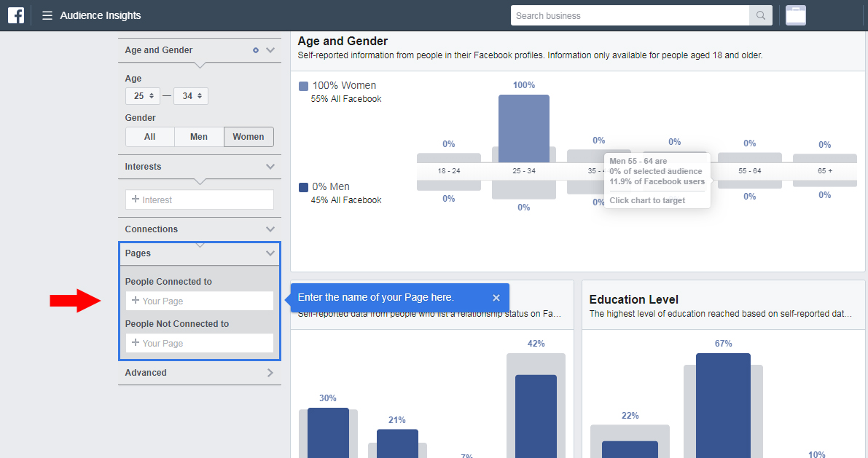Select the All gender option
The width and height of the screenshot is (868, 458).
pyautogui.click(x=150, y=137)
